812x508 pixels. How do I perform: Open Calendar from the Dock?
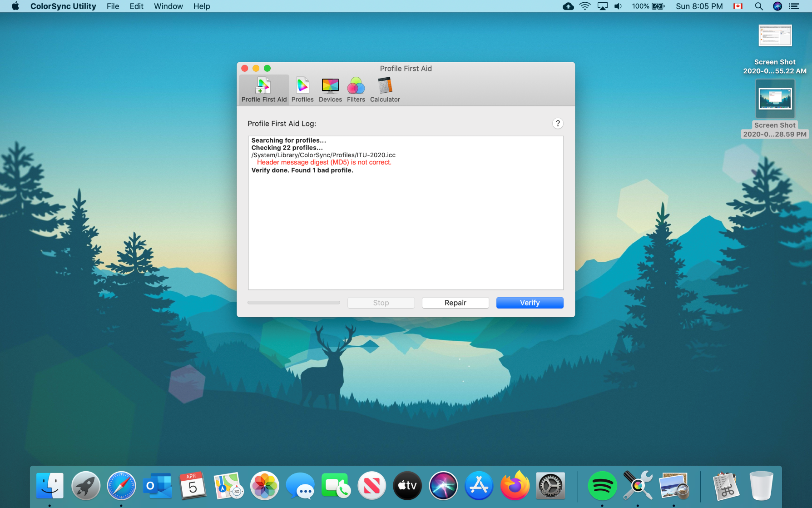click(x=193, y=486)
